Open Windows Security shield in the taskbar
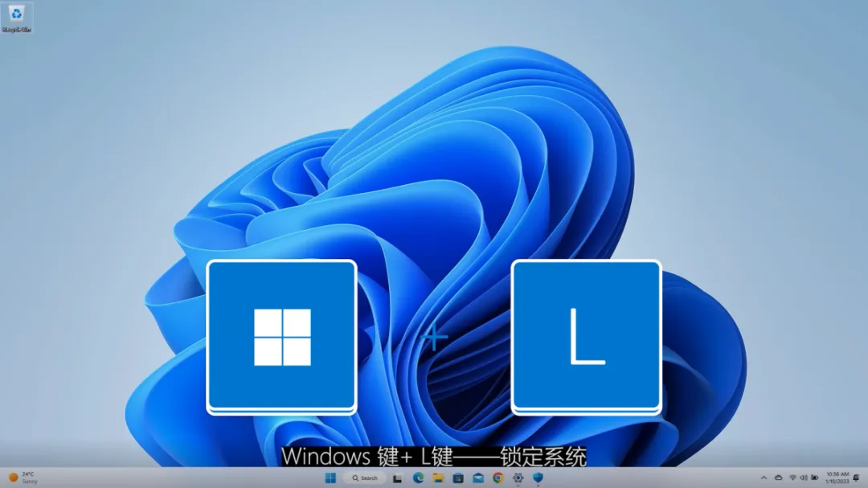The height and width of the screenshot is (488, 868). click(x=538, y=478)
